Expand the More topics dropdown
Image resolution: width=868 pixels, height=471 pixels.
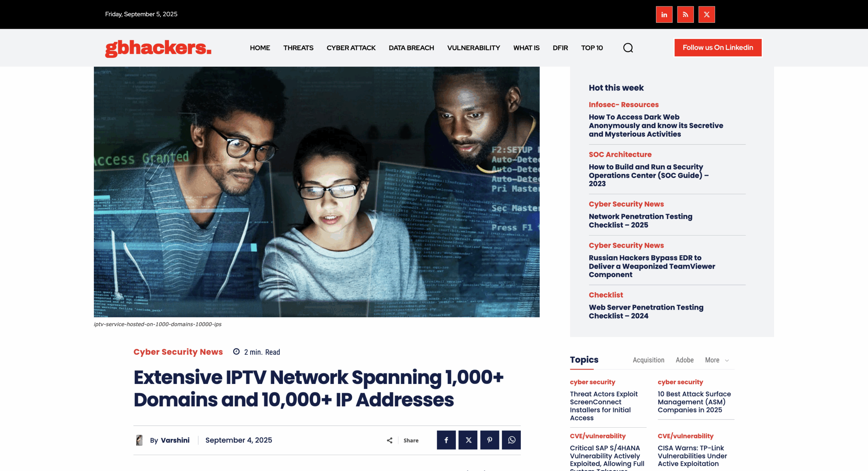coord(716,360)
